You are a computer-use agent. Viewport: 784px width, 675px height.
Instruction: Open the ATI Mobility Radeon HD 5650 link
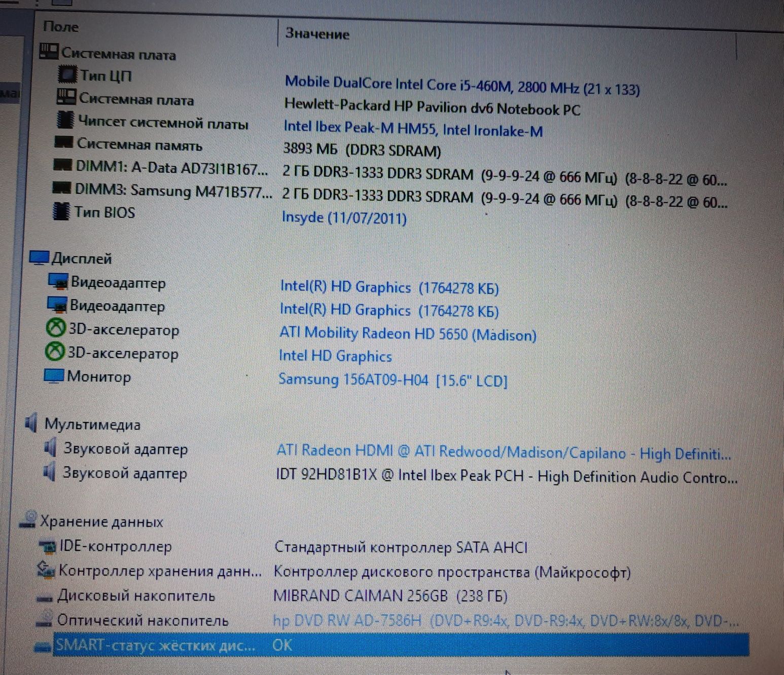tap(408, 334)
